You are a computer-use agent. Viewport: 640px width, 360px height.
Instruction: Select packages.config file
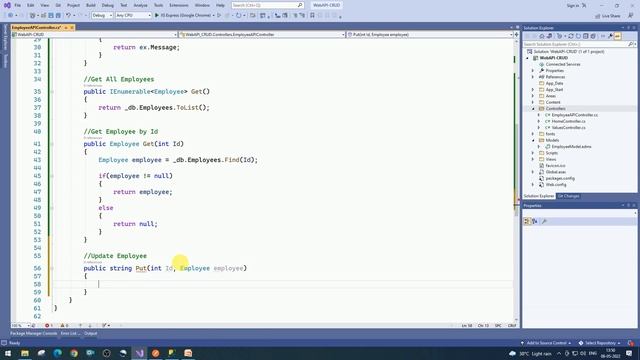560,178
